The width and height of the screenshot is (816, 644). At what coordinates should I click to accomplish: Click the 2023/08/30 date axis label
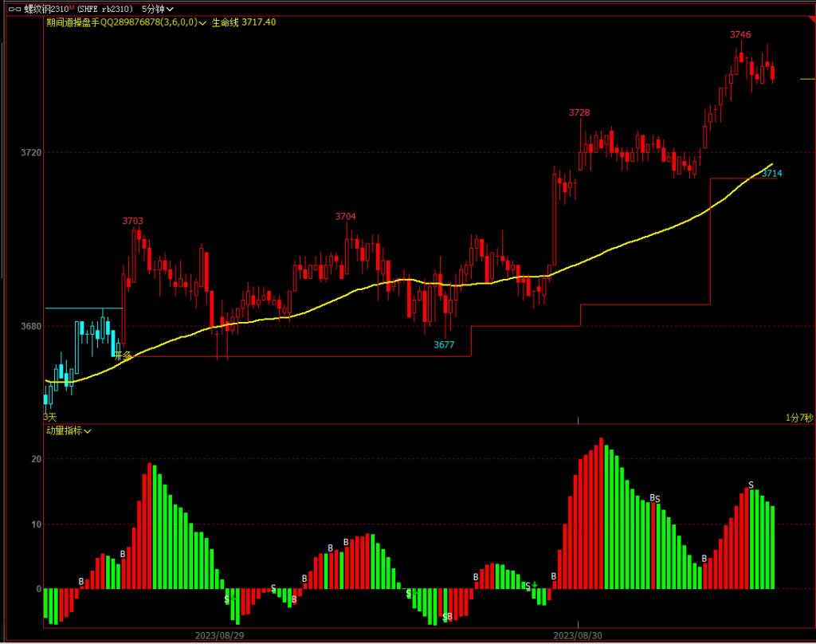pyautogui.click(x=577, y=635)
